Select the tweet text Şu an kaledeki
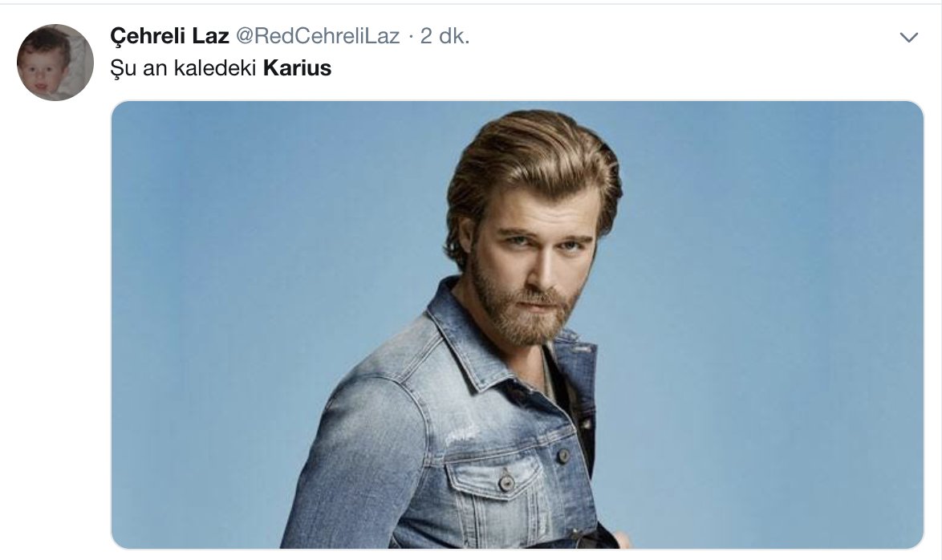The image size is (942, 560). tap(183, 68)
